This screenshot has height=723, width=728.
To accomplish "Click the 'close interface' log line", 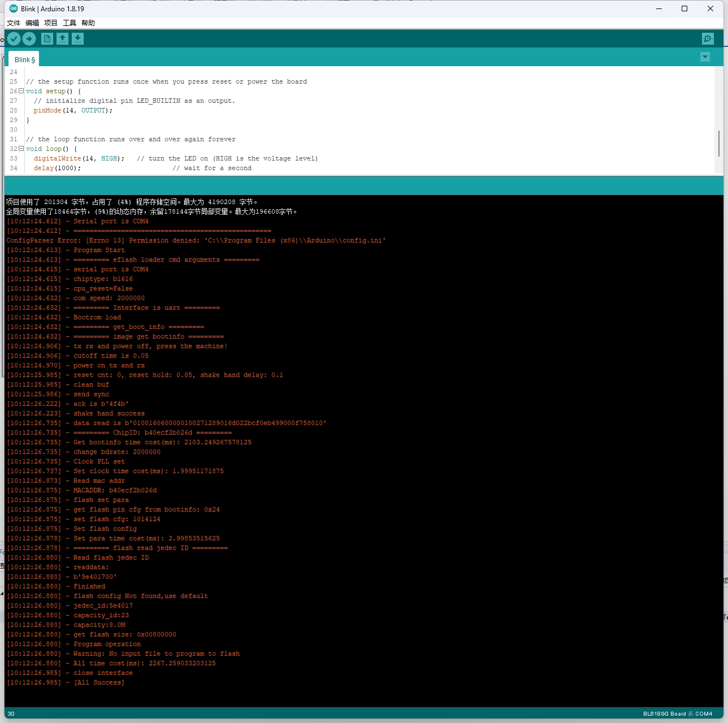I will (70, 673).
